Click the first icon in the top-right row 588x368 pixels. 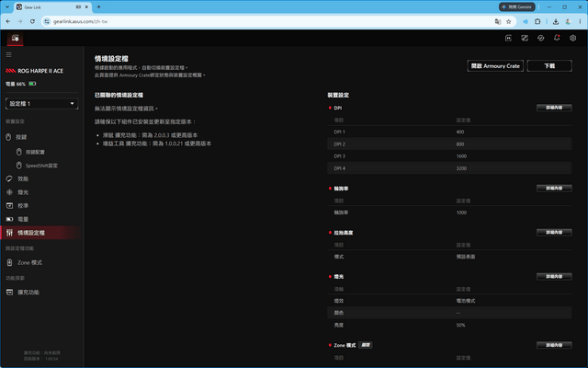coord(508,38)
